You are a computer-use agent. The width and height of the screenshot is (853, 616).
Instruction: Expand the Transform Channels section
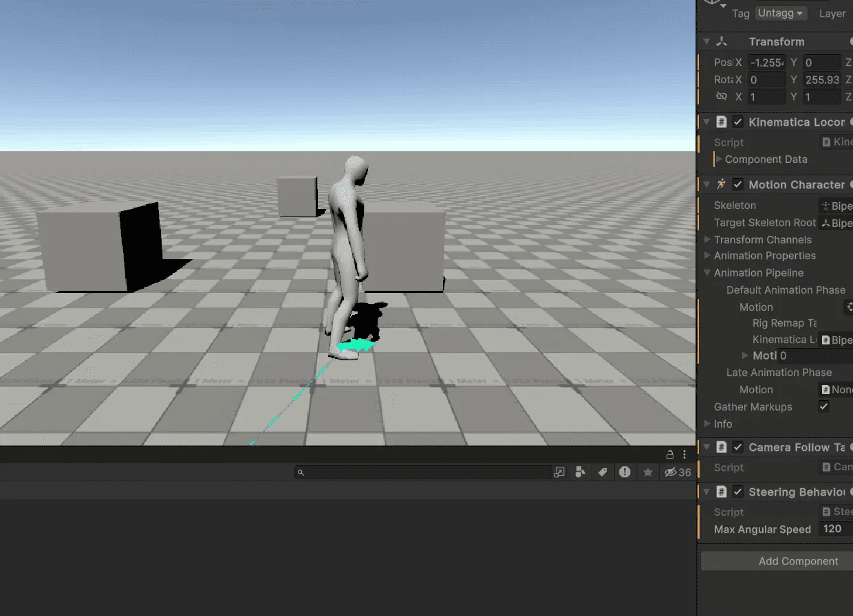click(709, 239)
